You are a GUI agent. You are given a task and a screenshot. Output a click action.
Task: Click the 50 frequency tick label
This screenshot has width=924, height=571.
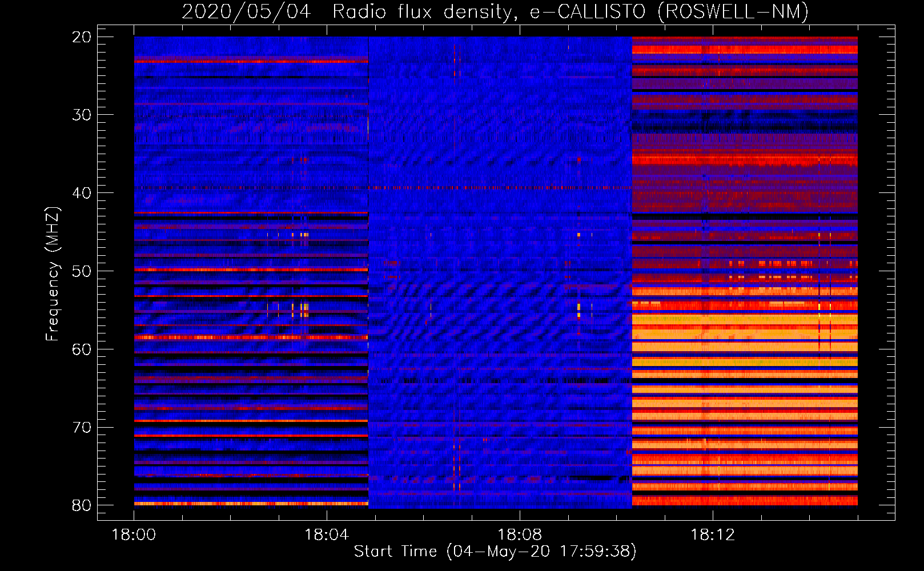click(81, 271)
